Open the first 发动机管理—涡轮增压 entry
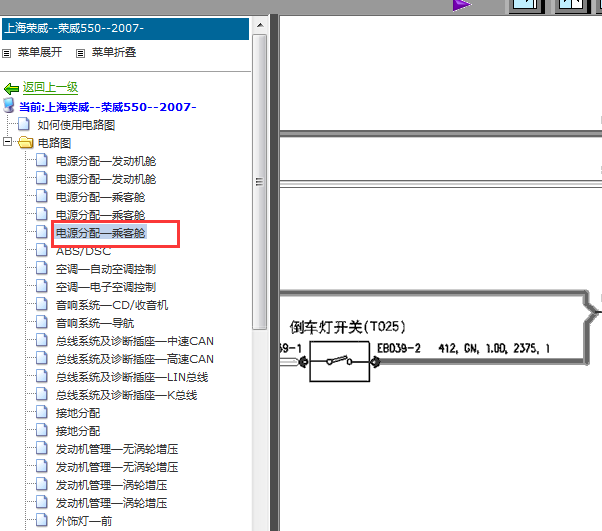The height and width of the screenshot is (531, 602). click(111, 485)
